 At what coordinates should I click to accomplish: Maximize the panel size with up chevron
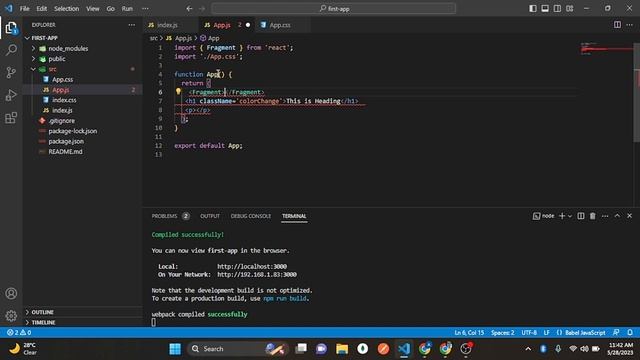[x=617, y=216]
